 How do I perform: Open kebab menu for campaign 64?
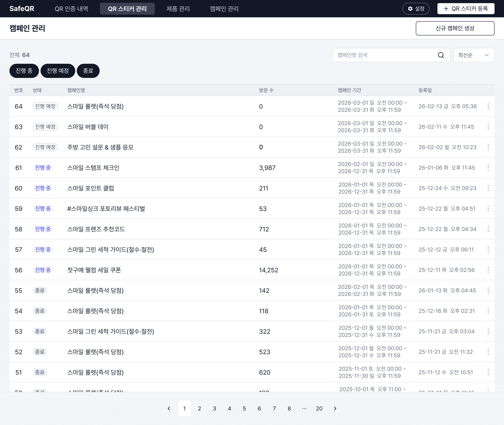tap(488, 106)
